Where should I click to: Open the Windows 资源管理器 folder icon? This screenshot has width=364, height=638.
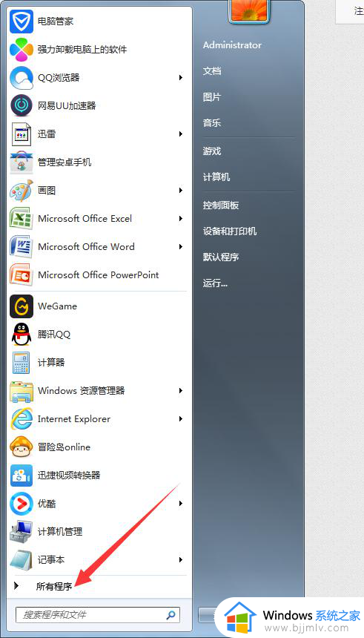coord(21,391)
